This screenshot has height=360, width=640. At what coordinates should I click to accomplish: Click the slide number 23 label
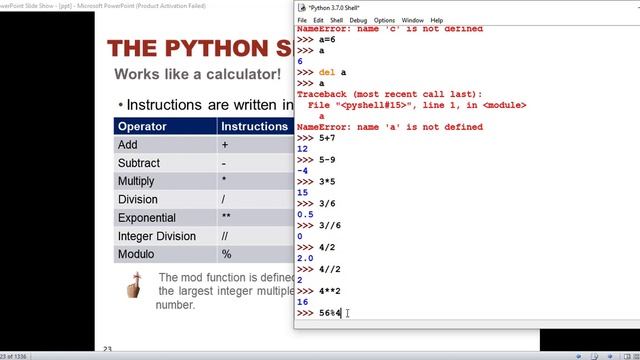coord(107,349)
